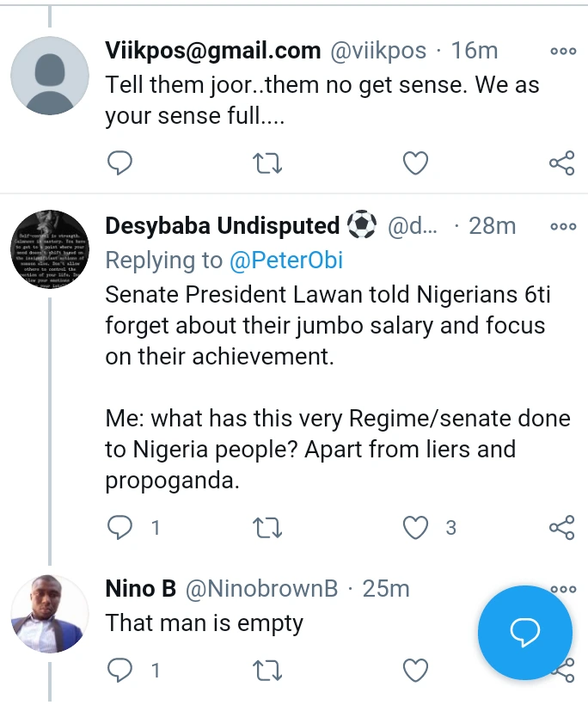Like the Viikpos tweet
This screenshot has height=705, width=588.
(x=416, y=162)
